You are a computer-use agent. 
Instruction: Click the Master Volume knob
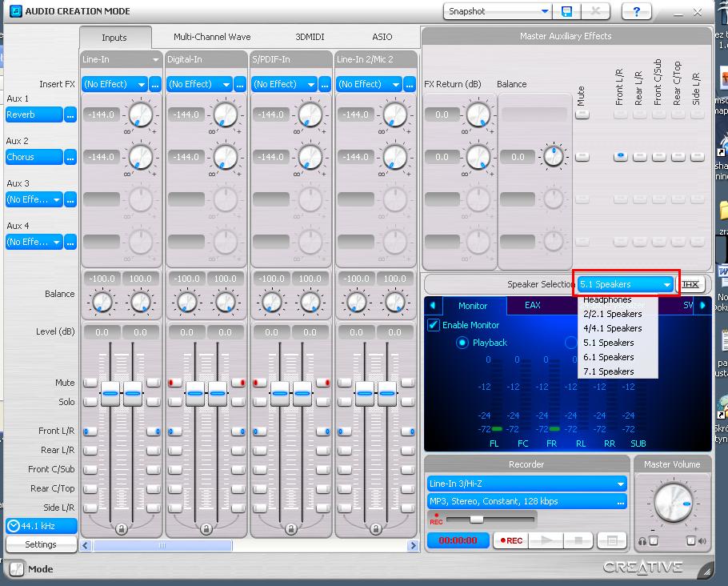pyautogui.click(x=674, y=504)
